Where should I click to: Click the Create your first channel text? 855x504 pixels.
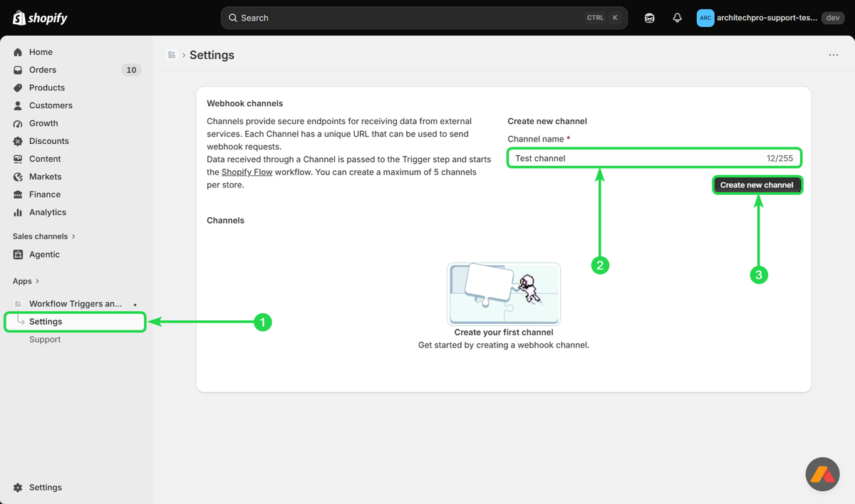click(504, 332)
